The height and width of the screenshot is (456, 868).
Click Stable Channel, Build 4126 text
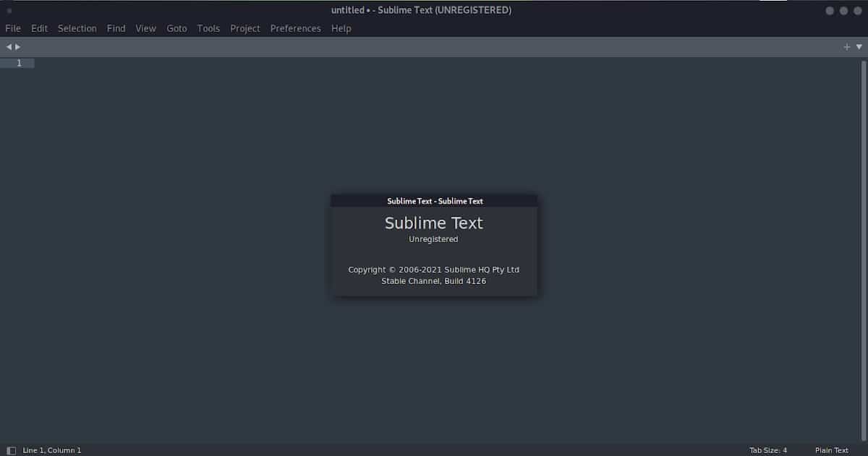[x=433, y=281]
